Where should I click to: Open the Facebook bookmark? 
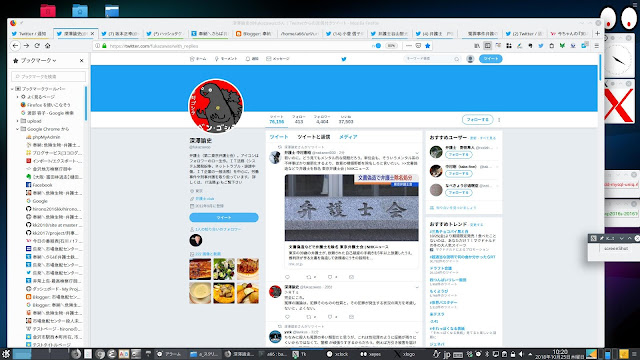(x=39, y=185)
